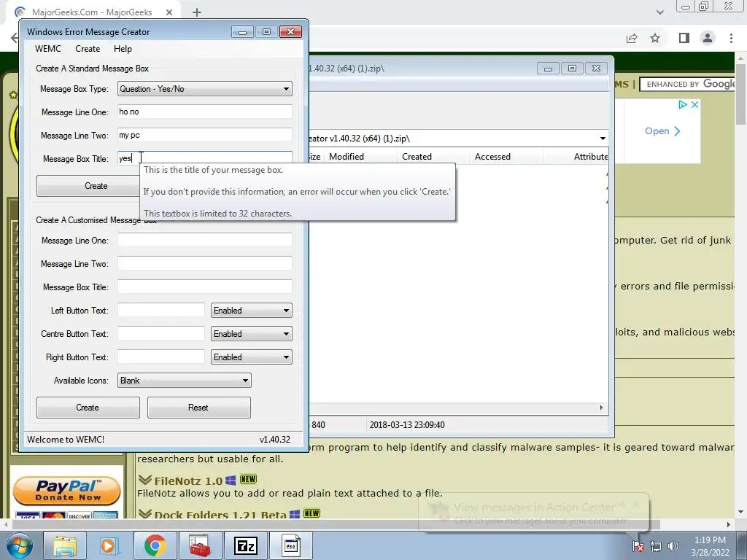Click Create button in standard message section
747x560 pixels.
pyautogui.click(x=88, y=186)
